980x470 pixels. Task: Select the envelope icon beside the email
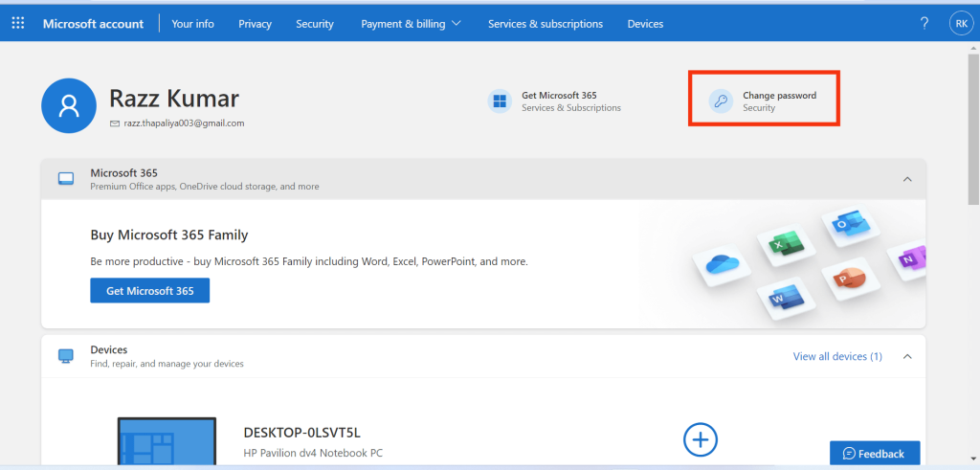tap(115, 123)
